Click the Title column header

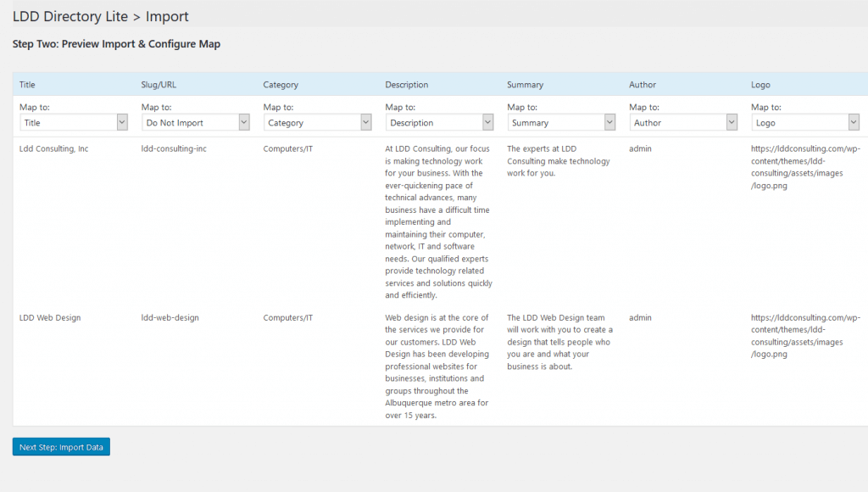pyautogui.click(x=27, y=84)
